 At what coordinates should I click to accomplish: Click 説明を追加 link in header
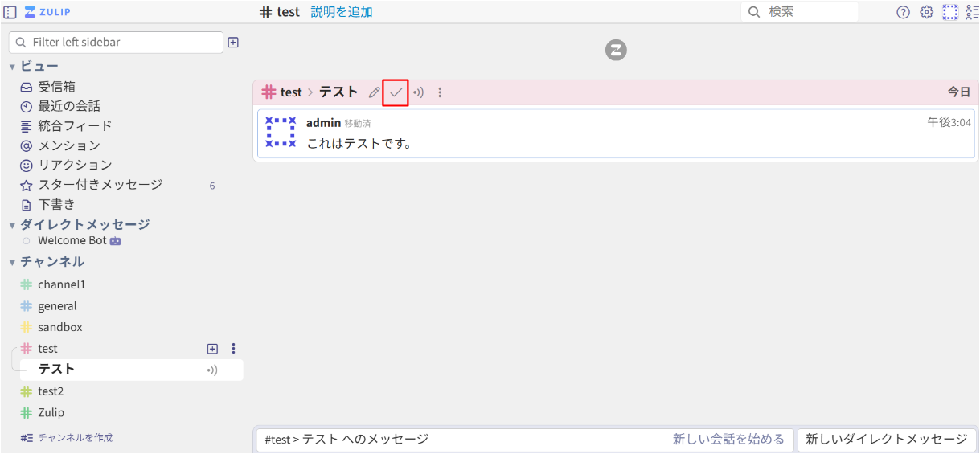click(x=342, y=12)
